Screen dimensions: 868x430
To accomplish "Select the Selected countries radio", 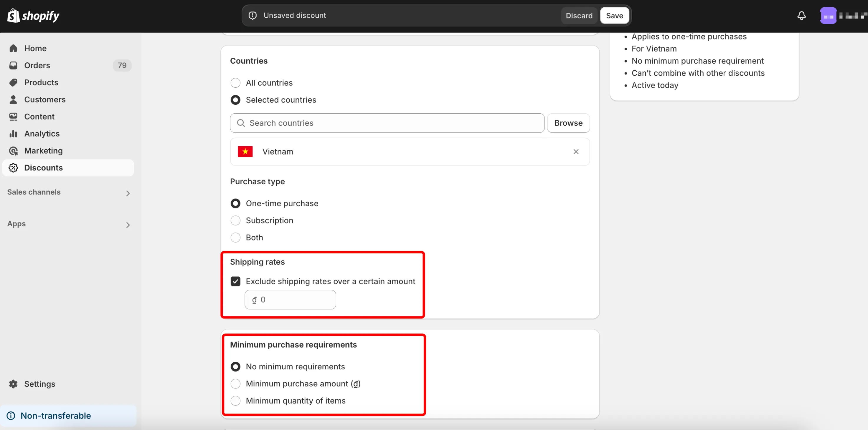I will pos(235,100).
